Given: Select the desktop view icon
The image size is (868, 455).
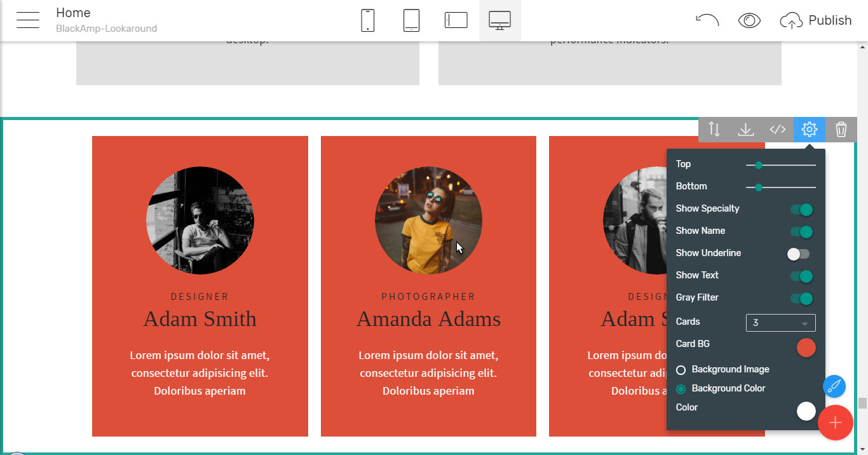Looking at the screenshot, I should pyautogui.click(x=500, y=20).
